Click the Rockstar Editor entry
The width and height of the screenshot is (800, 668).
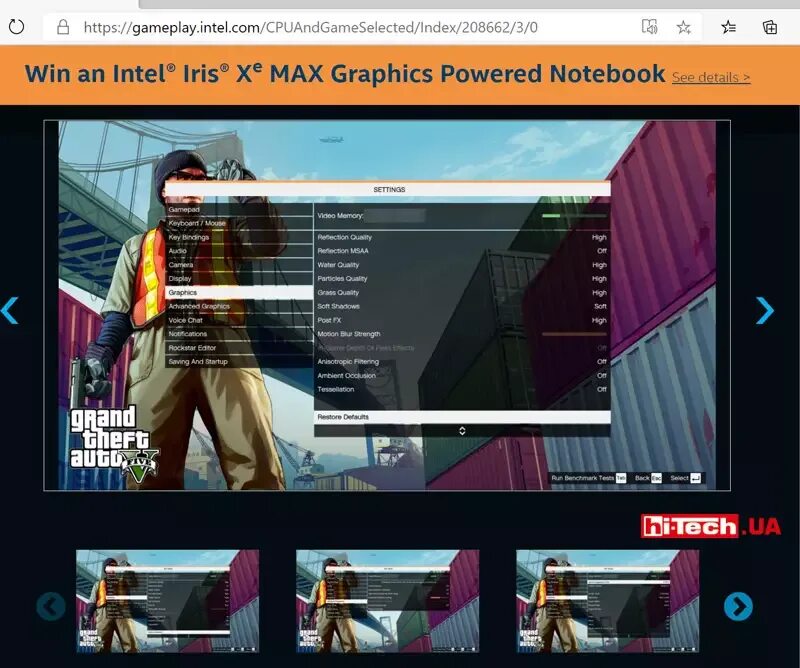(239, 348)
